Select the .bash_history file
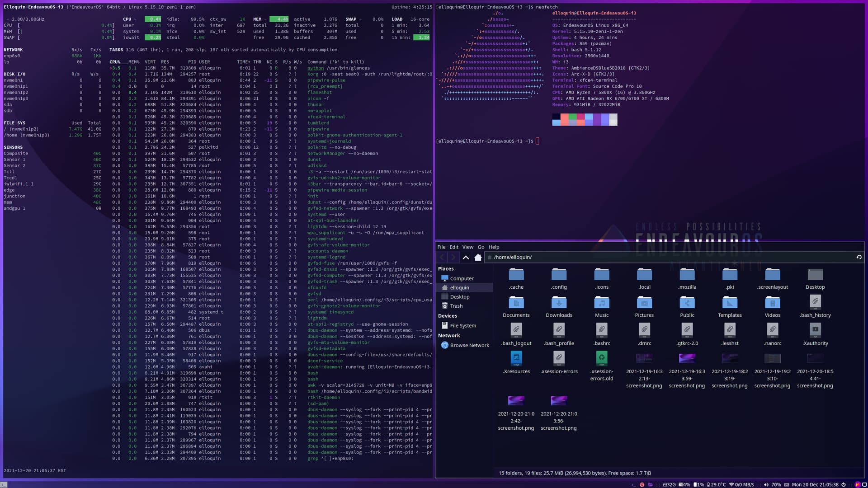Screen dimensions: 868x488 tap(815, 307)
